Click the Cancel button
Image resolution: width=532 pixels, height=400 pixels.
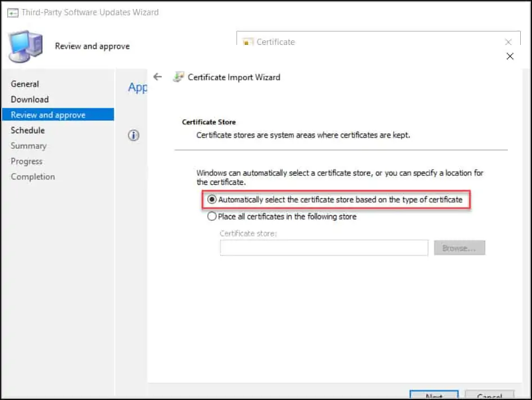489,394
